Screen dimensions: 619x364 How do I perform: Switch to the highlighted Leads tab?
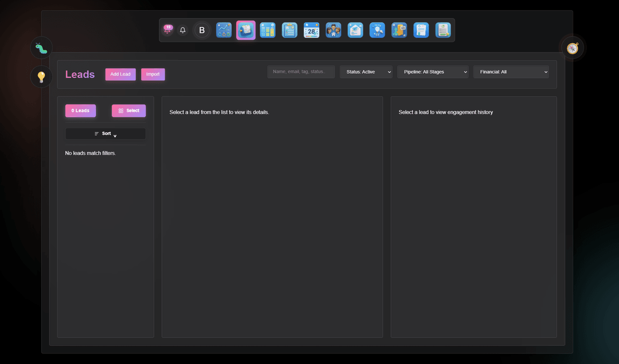(246, 30)
